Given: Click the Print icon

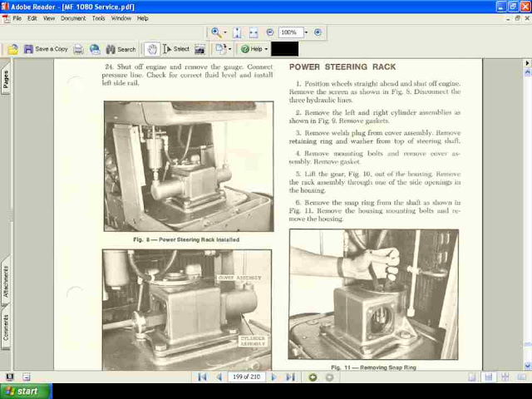Looking at the screenshot, I should (x=78, y=49).
